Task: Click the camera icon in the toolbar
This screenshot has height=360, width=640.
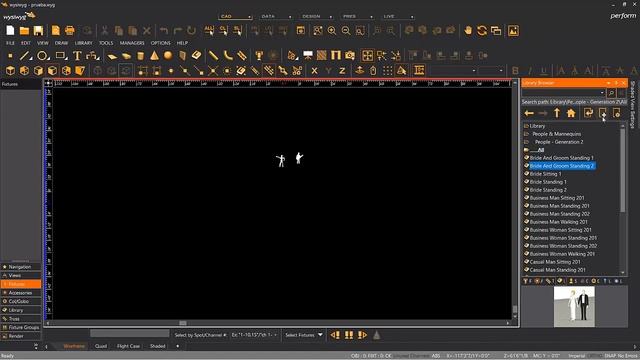Action: [x=350, y=56]
